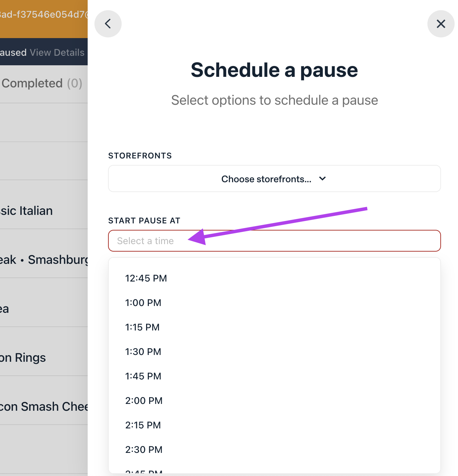This screenshot has width=458, height=476.
Task: Open the Smashburger order row
Action: (44, 260)
